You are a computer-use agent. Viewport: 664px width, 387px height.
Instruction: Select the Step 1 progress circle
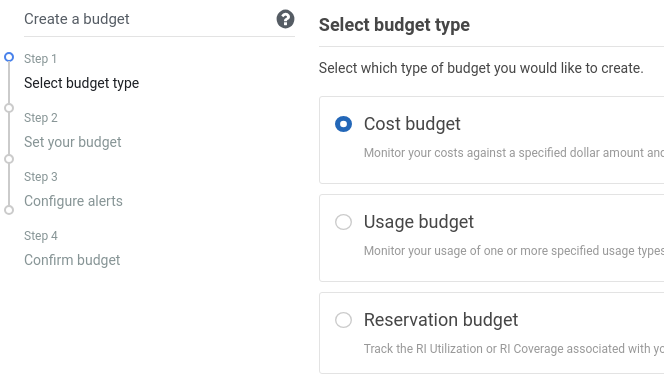tap(9, 57)
